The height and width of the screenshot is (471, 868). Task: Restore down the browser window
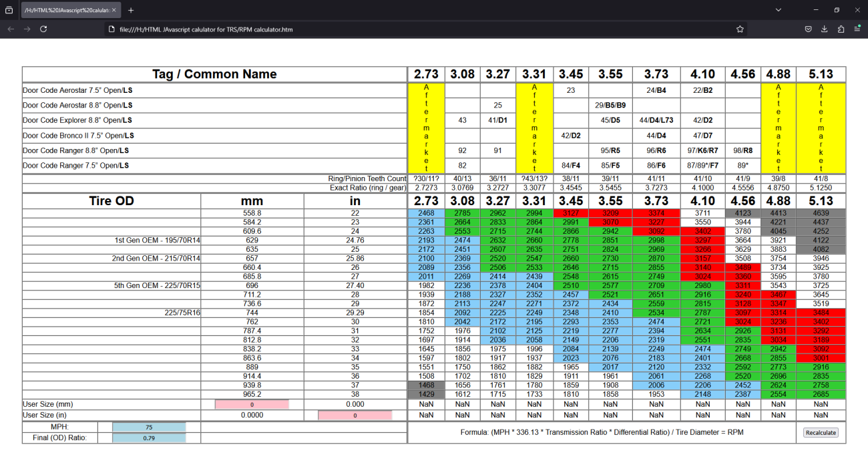click(837, 10)
